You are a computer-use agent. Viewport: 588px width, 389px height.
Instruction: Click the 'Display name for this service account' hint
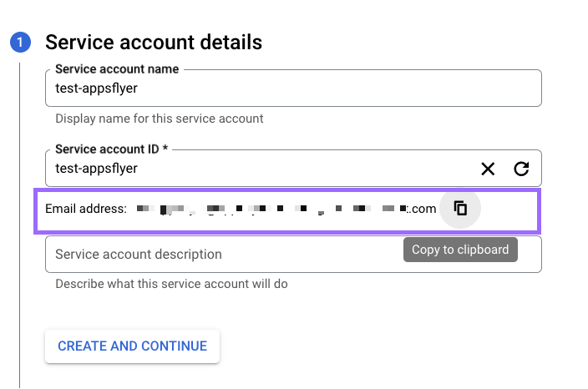point(160,119)
